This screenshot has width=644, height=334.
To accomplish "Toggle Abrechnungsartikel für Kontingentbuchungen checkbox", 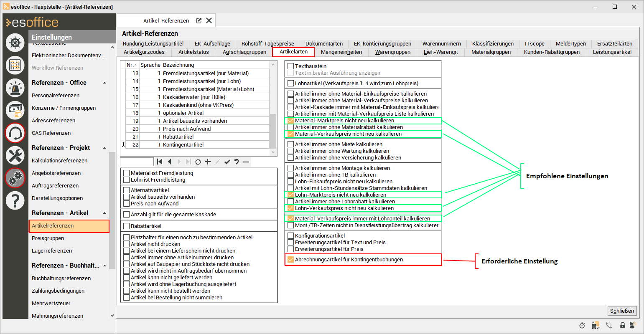I will pos(291,259).
